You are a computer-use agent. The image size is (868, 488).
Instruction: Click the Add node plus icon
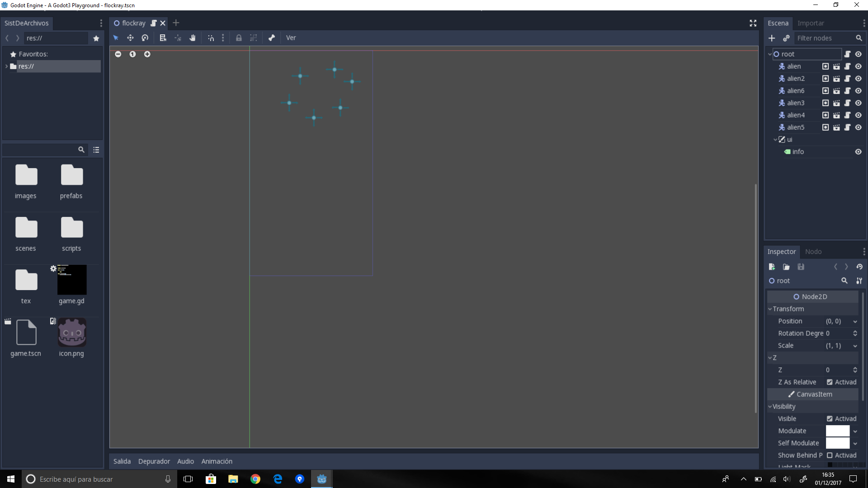pos(772,38)
